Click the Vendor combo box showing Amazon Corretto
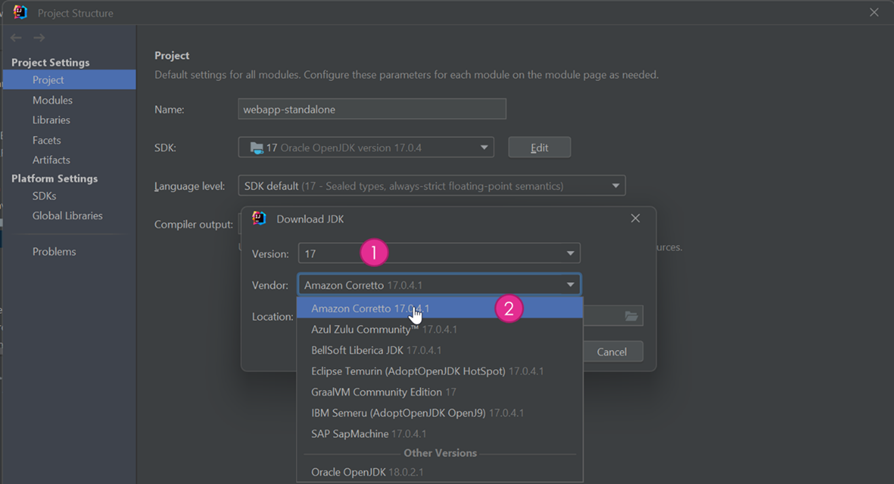This screenshot has height=484, width=894. [x=439, y=284]
